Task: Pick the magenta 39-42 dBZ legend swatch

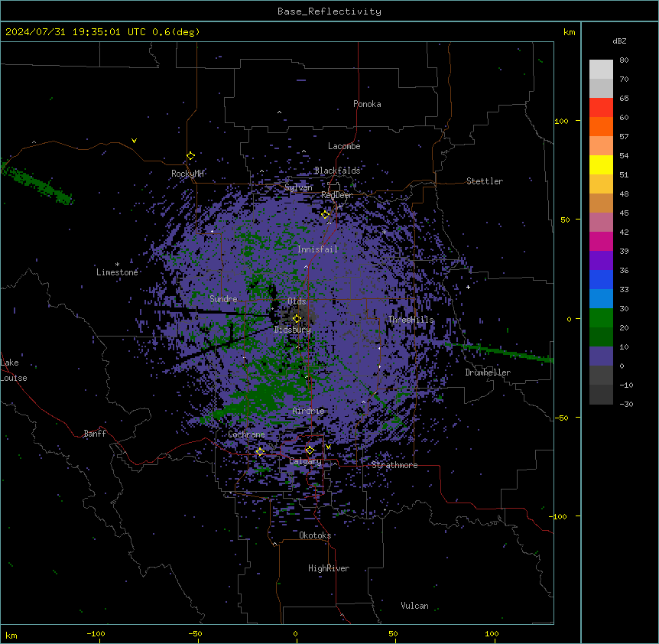Action: pos(601,241)
